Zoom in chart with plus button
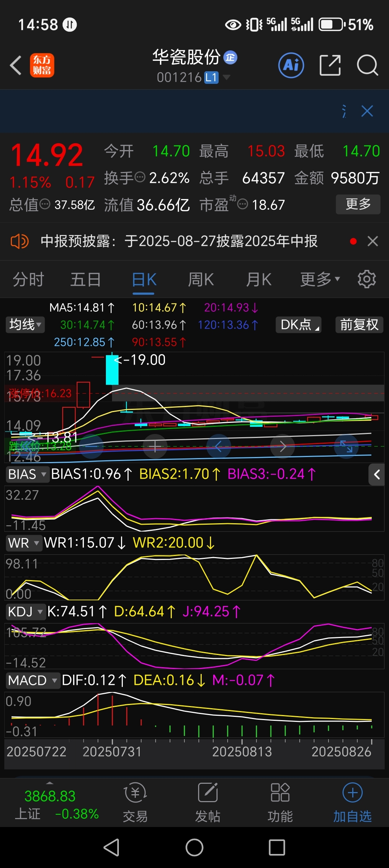 [x=155, y=447]
